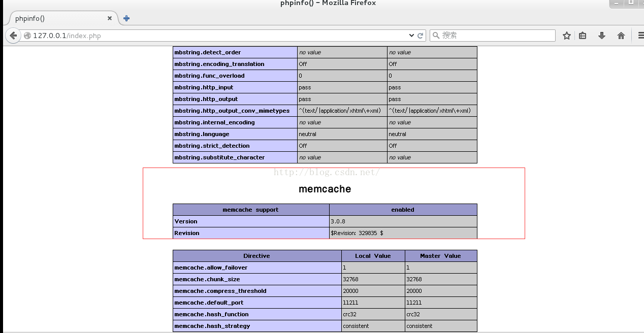Click the memcache section heading
644x333 pixels.
(x=325, y=189)
